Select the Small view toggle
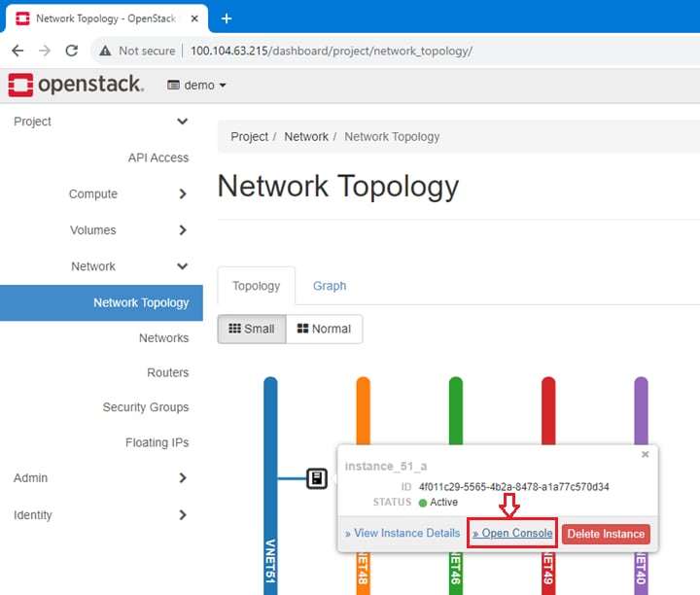This screenshot has width=700, height=595. click(x=252, y=329)
